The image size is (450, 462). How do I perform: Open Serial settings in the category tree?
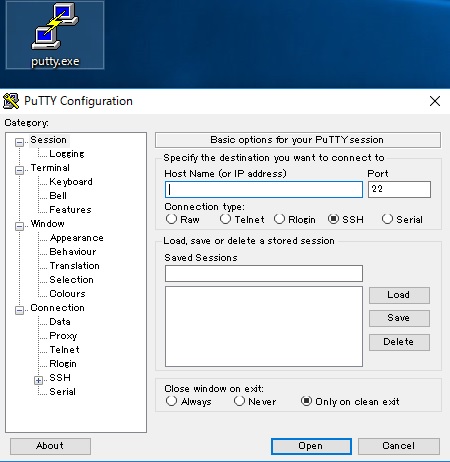pyautogui.click(x=63, y=392)
